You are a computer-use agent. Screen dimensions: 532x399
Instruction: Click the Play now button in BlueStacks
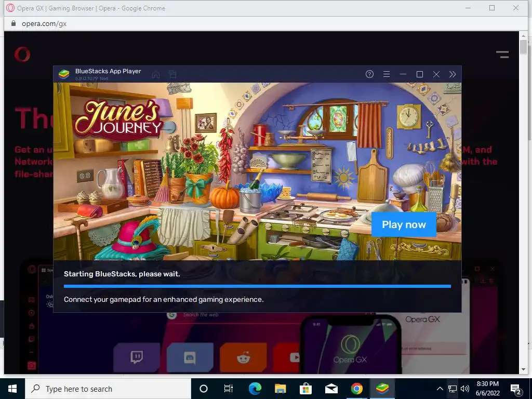(404, 224)
